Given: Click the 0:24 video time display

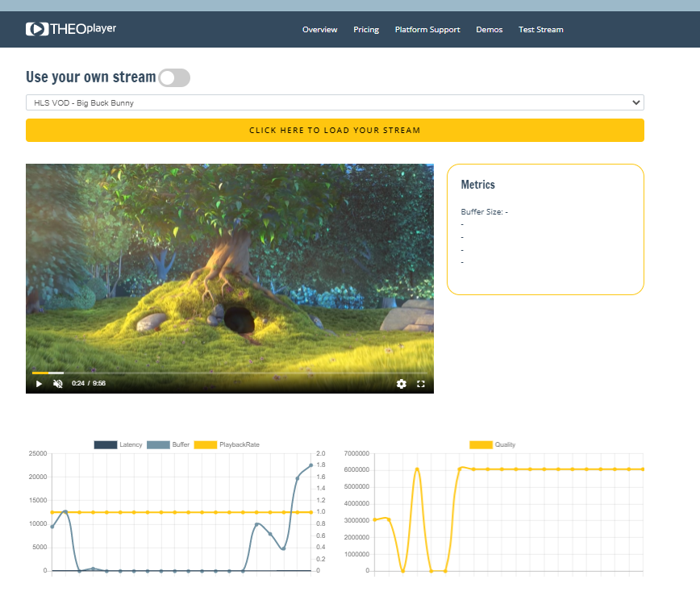Looking at the screenshot, I should pyautogui.click(x=78, y=384).
